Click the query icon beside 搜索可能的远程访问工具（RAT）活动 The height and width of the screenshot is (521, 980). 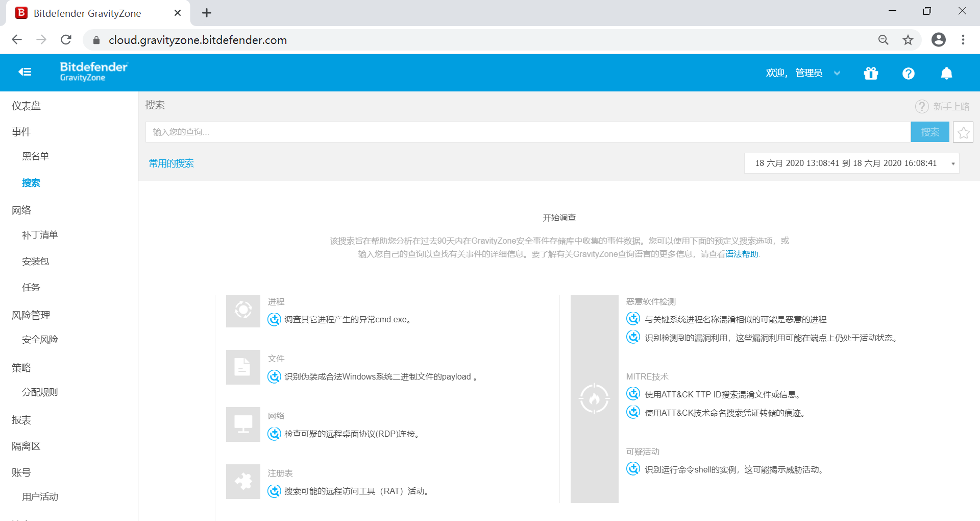coord(275,491)
